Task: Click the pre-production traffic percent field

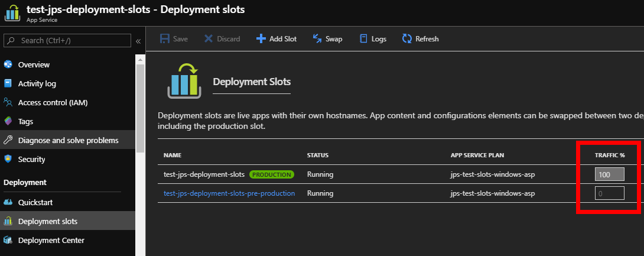Action: (609, 193)
